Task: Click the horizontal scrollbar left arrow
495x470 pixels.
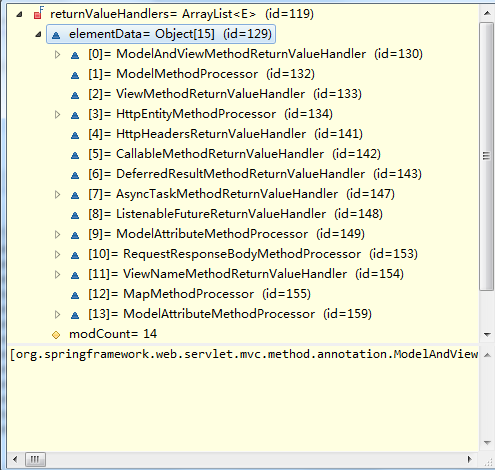Action: 15,460
